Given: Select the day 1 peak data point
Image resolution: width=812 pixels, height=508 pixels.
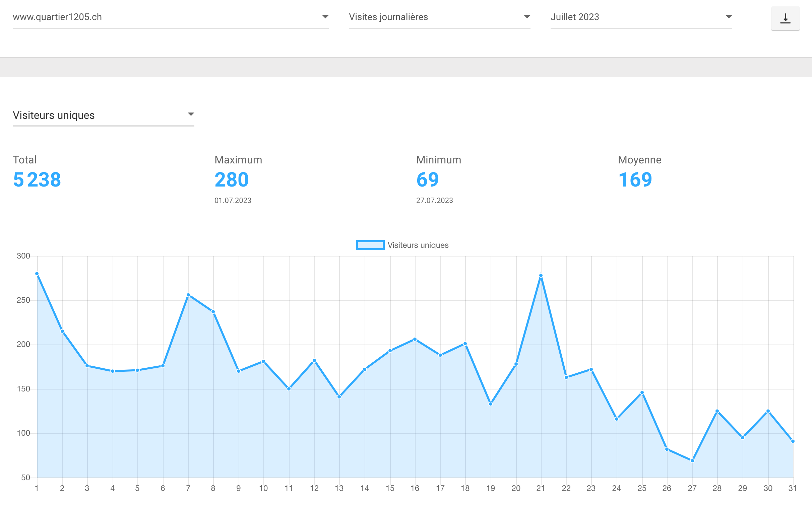Looking at the screenshot, I should coord(37,274).
